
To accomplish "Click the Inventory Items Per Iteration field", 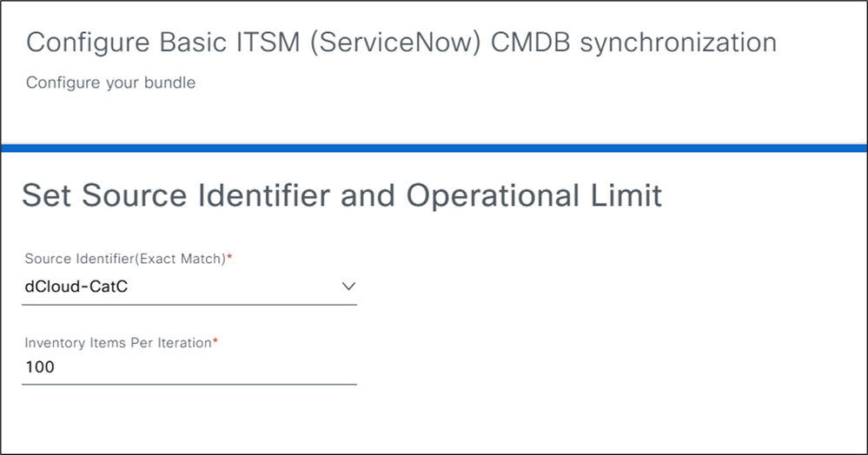I will [x=189, y=367].
